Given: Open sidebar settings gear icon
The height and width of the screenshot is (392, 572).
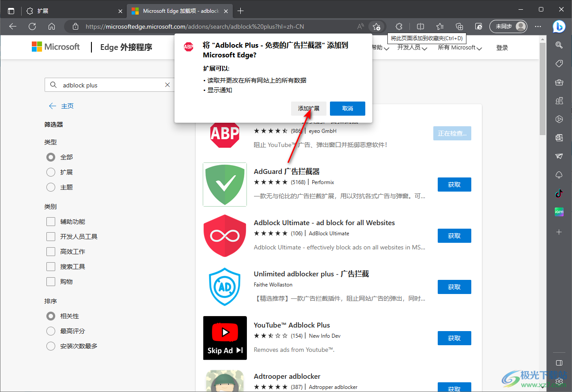Looking at the screenshot, I should tap(559, 381).
